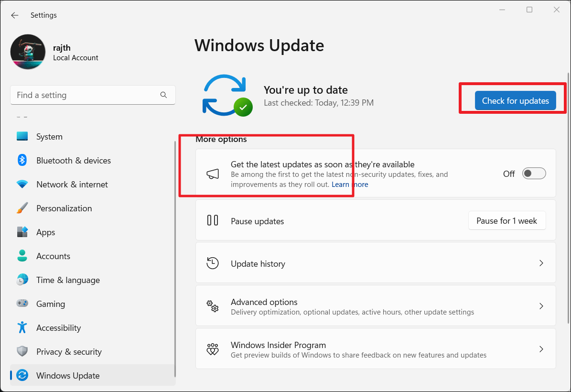Click the megaphone icon on latest updates card
The height and width of the screenshot is (392, 571).
pos(213,174)
